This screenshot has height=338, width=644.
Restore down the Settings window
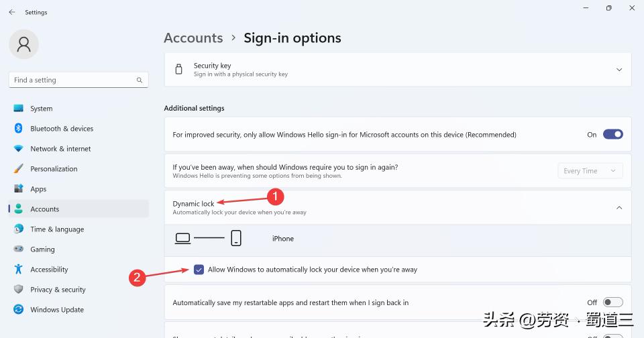coord(608,8)
